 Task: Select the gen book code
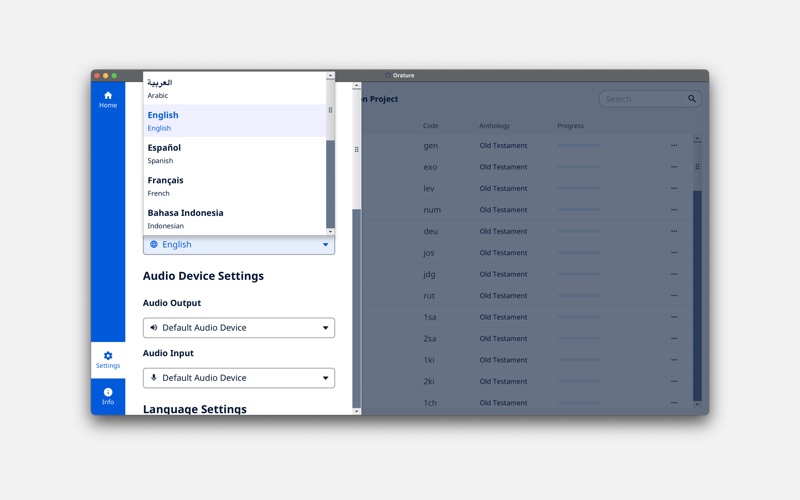(430, 145)
